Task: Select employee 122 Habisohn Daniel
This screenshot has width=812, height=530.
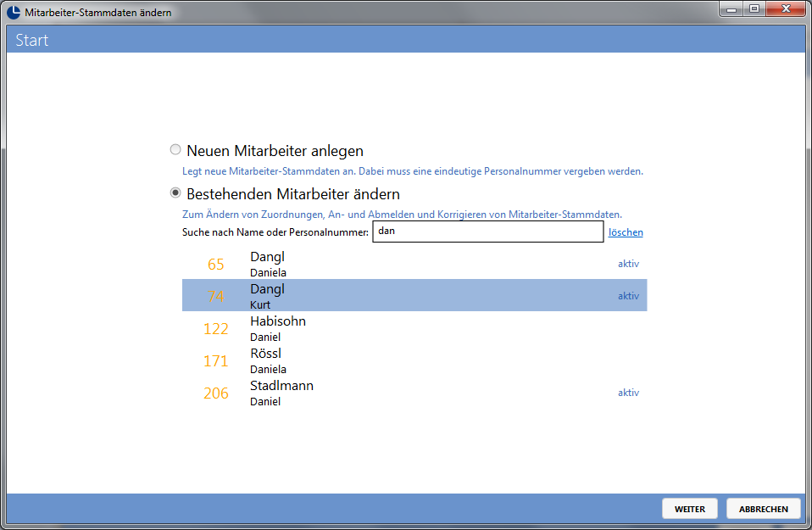Action: 414,327
